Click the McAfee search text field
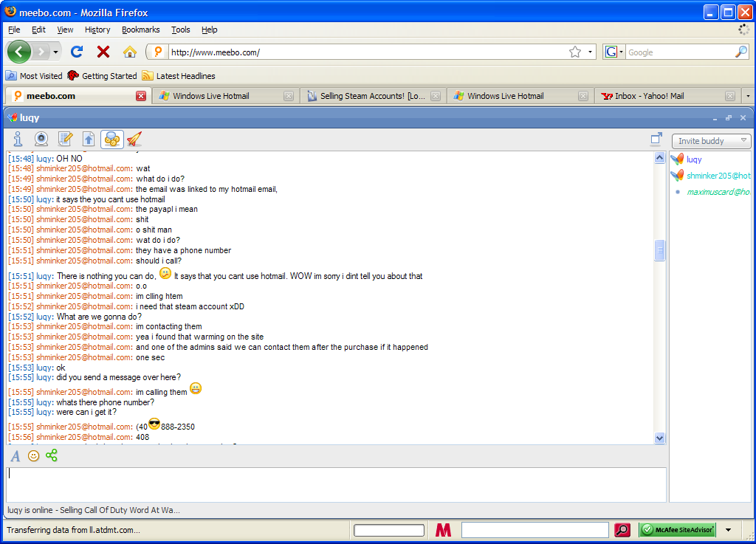756x544 pixels. [x=535, y=530]
